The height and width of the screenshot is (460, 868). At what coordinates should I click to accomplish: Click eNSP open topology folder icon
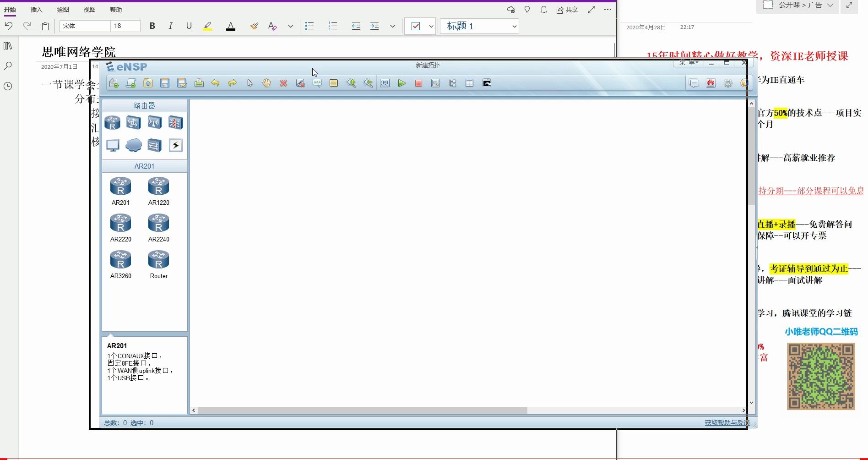(x=148, y=83)
